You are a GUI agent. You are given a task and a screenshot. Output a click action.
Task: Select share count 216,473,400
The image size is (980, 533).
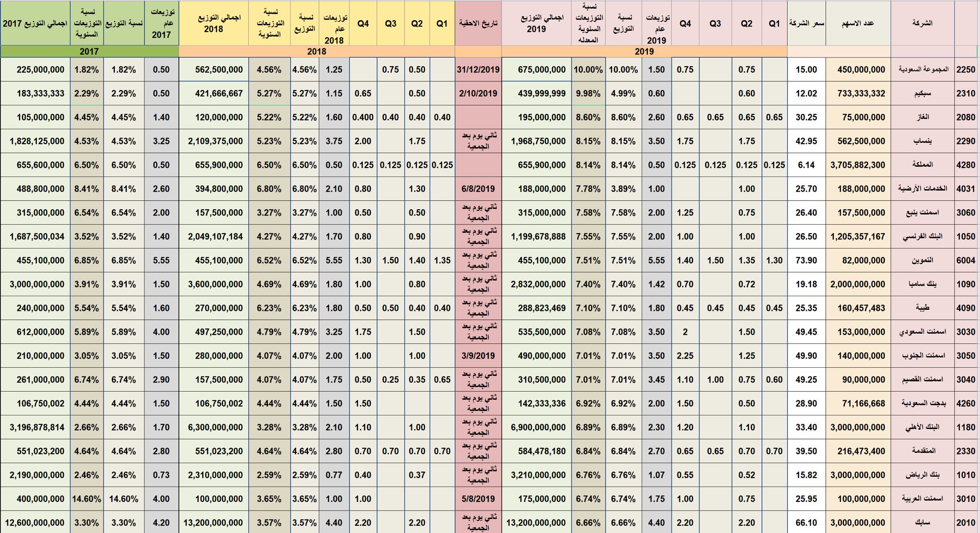click(x=861, y=451)
